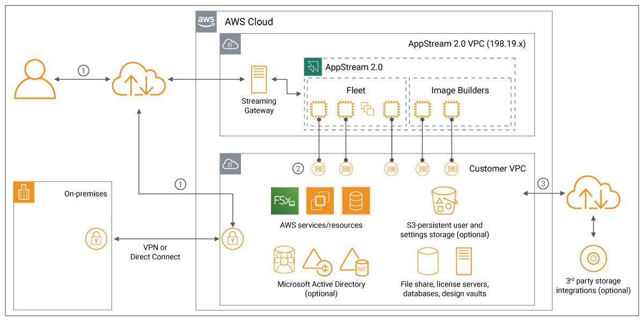The image size is (644, 321).
Task: Click the "Customer VPC" title
Action: click(497, 169)
